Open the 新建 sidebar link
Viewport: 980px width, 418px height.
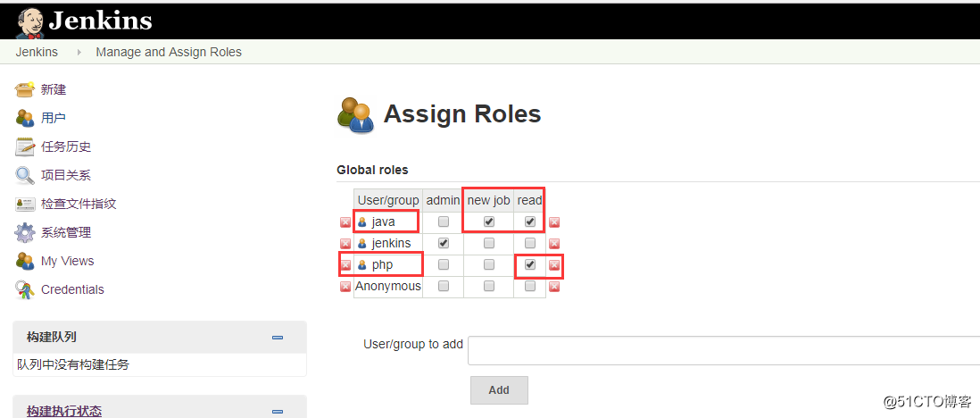[x=54, y=89]
